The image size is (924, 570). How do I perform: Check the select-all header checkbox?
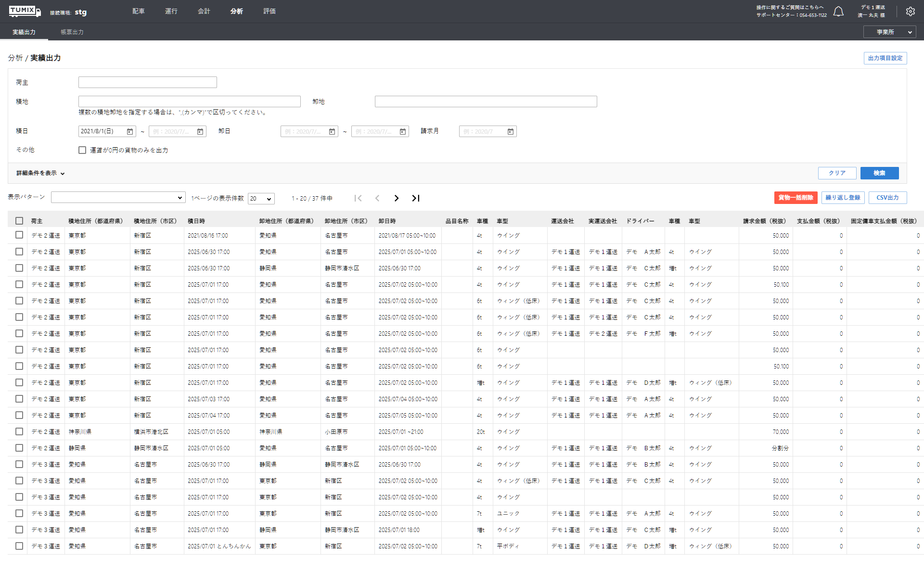pos(19,221)
